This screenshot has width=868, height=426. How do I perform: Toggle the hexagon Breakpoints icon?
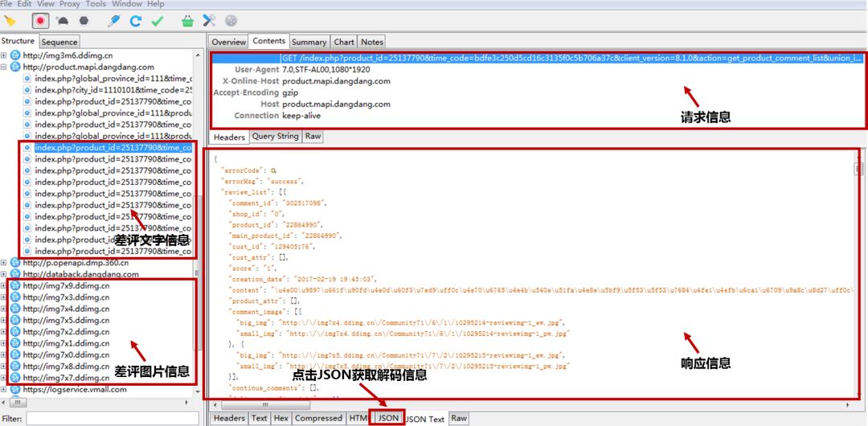(x=84, y=21)
